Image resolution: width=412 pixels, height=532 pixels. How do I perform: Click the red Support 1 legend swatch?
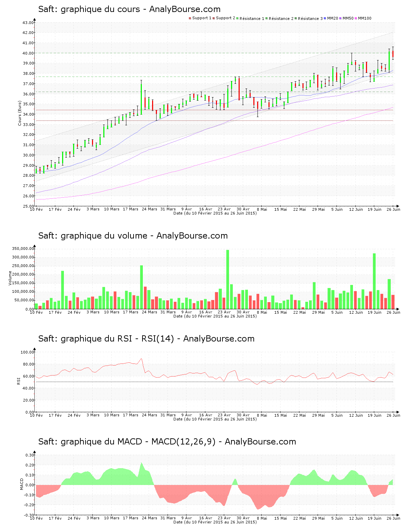click(190, 18)
